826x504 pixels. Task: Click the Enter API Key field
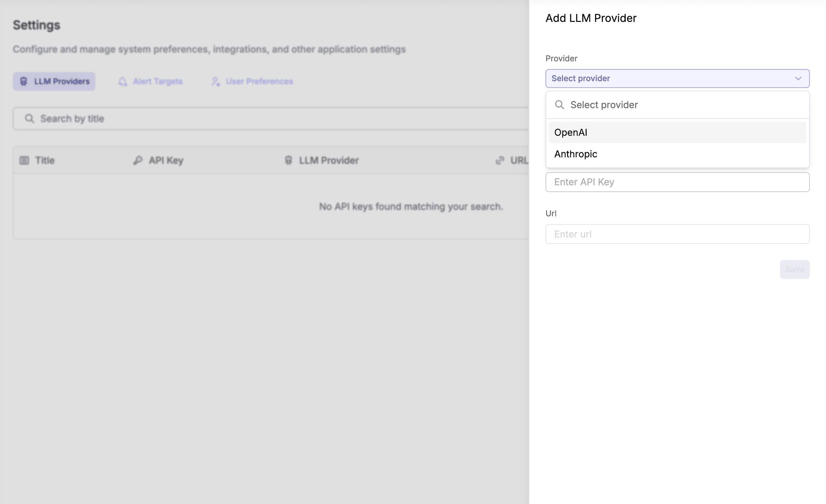677,182
